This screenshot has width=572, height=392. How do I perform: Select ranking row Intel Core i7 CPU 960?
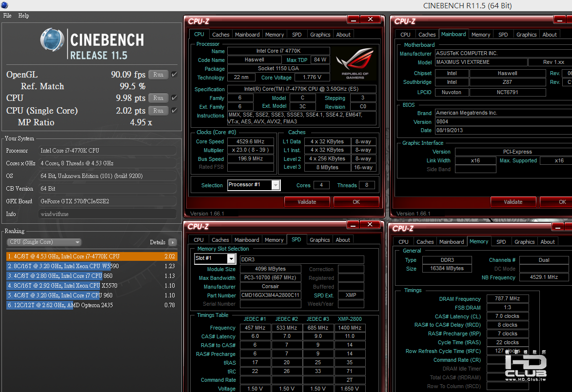pyautogui.click(x=92, y=295)
